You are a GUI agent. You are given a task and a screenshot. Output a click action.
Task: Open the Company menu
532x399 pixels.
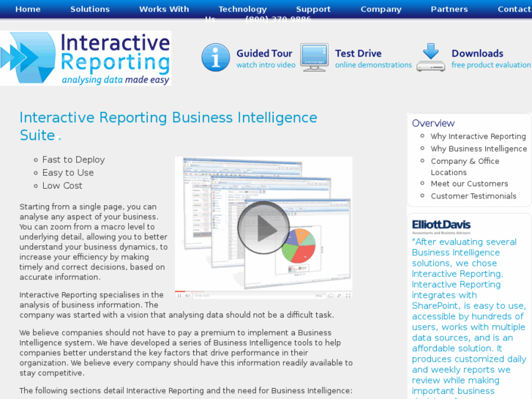[381, 10]
